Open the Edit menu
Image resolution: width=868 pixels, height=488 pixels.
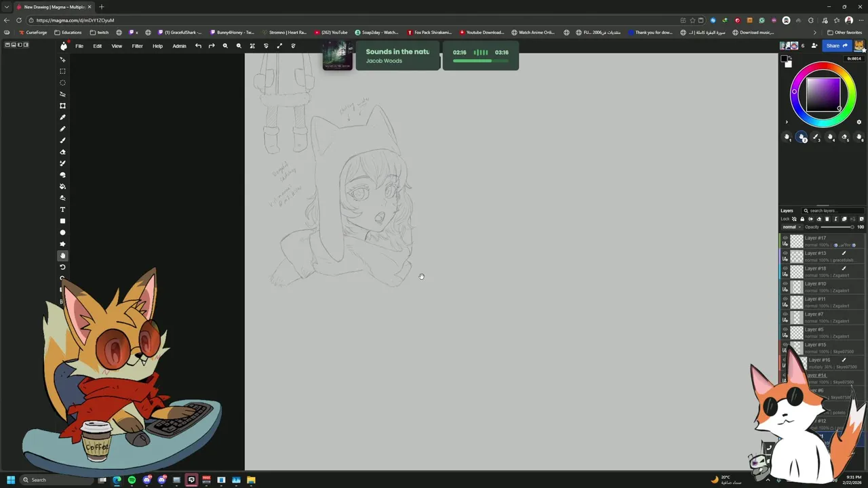[x=98, y=46]
